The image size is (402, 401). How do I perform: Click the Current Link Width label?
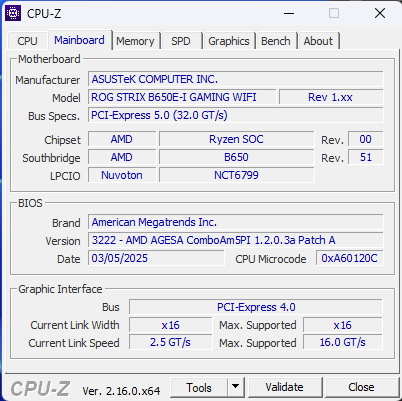click(x=75, y=325)
